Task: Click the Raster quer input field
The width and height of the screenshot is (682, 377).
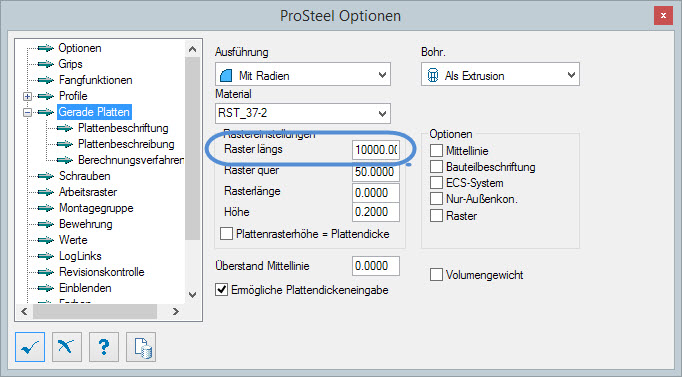Action: [x=376, y=172]
